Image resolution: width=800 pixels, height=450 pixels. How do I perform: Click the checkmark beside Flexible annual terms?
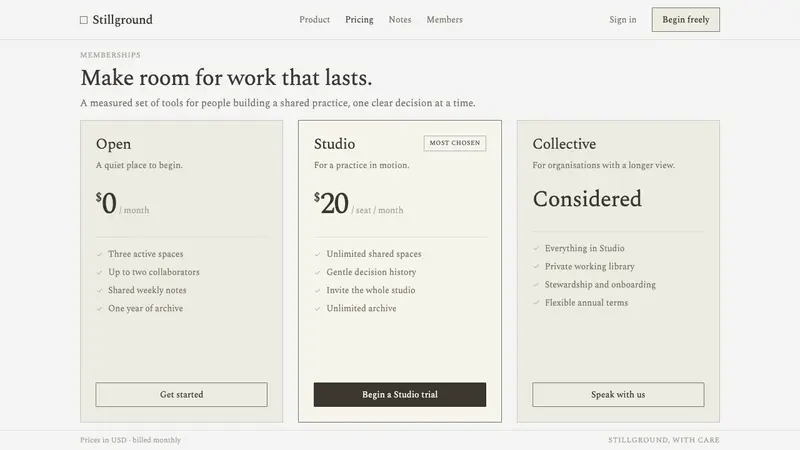tap(536, 303)
